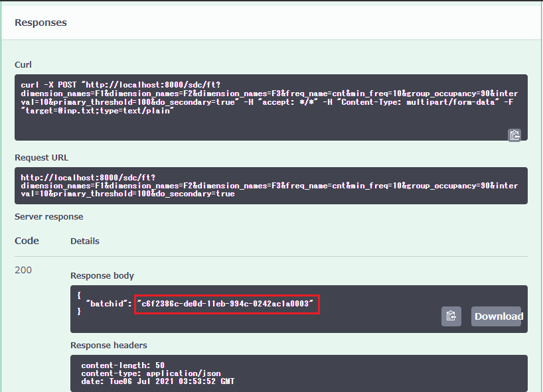Screen dimensions: 543x392
Task: Click the content-type header line
Action: pos(151,373)
